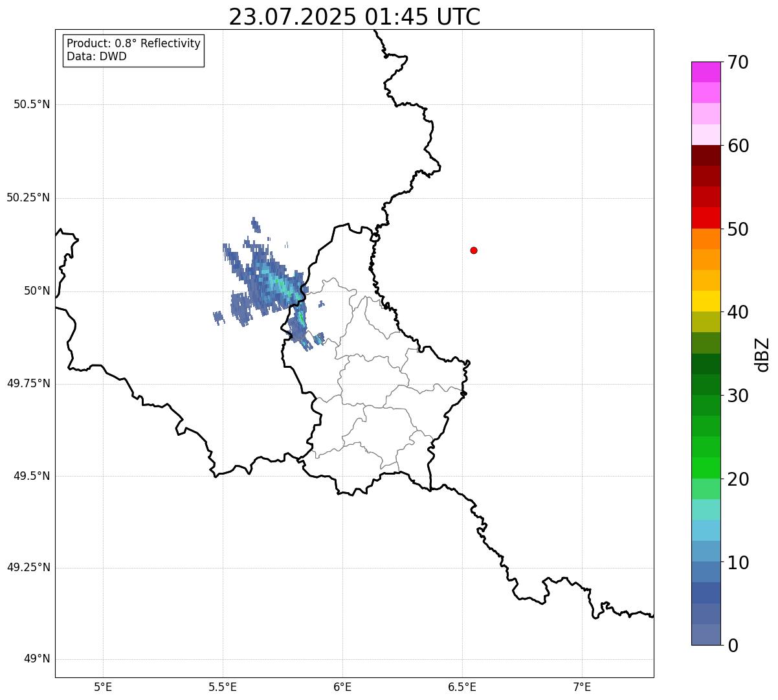Click the colorbar tick value 40
Screen dimensions: 778x700
pos(738,312)
